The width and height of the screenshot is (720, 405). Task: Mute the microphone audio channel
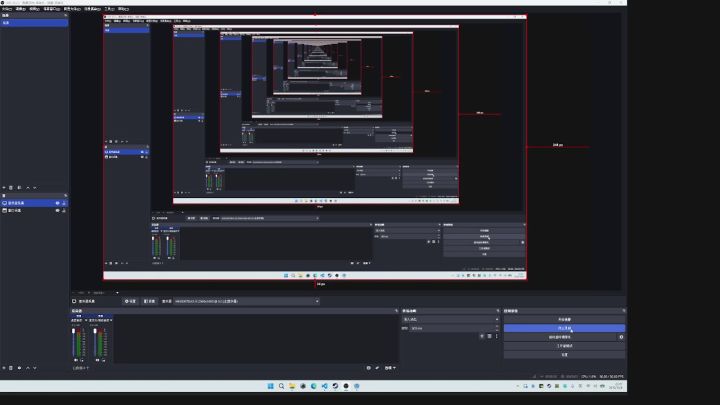tap(97, 360)
